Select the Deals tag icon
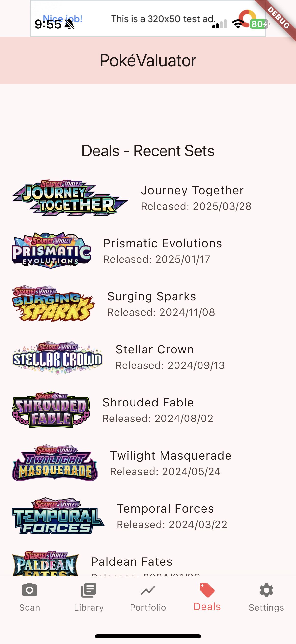The height and width of the screenshot is (644, 296). point(207,590)
